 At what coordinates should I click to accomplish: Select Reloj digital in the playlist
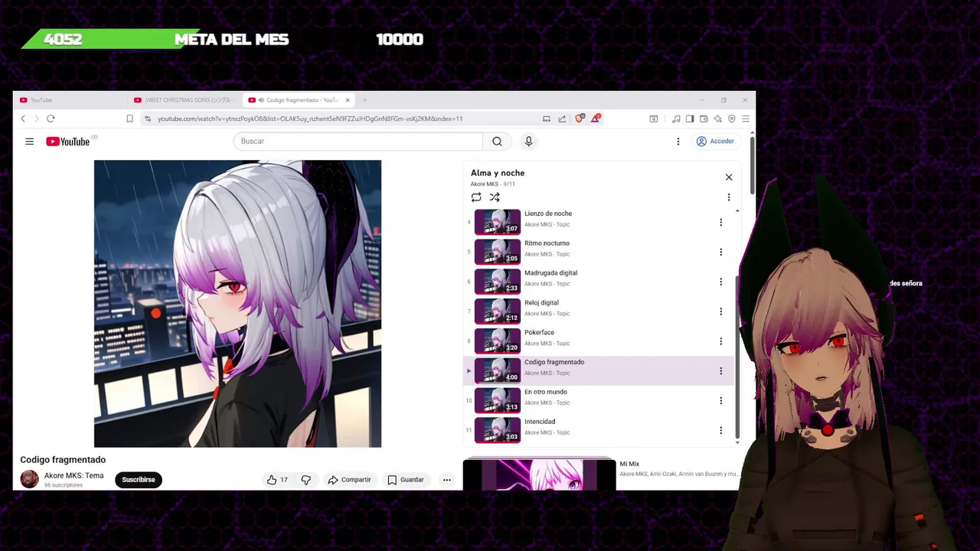coord(599,311)
